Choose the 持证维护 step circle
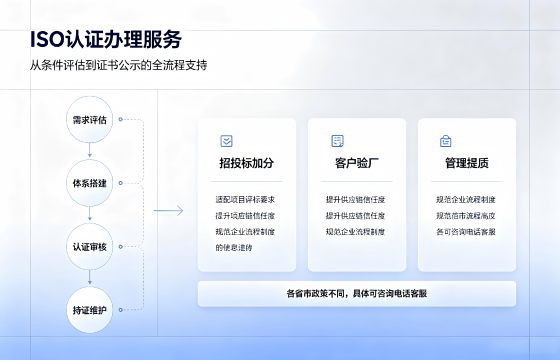The width and height of the screenshot is (560, 360). coord(90,310)
